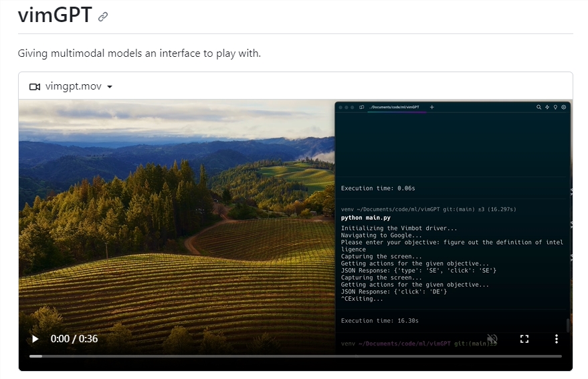Viewport: 588px width, 379px height.
Task: Click the terminal lightbulb icon
Action: [555, 107]
